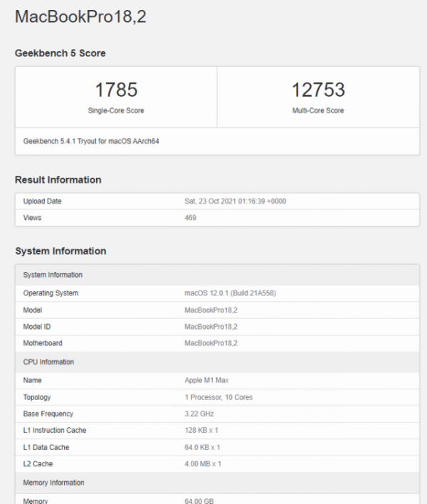Click the System Information section heading
427x504 pixels.
pyautogui.click(x=60, y=251)
